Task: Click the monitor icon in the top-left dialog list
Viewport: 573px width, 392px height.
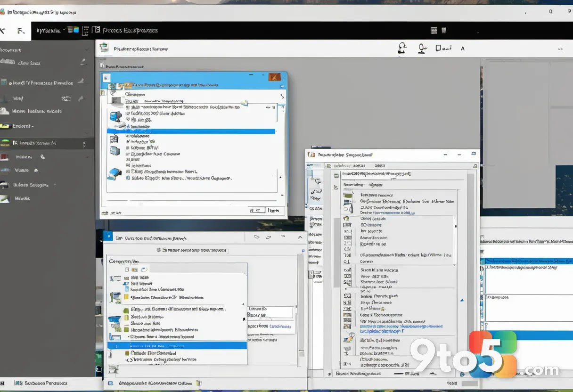Action: tap(115, 151)
